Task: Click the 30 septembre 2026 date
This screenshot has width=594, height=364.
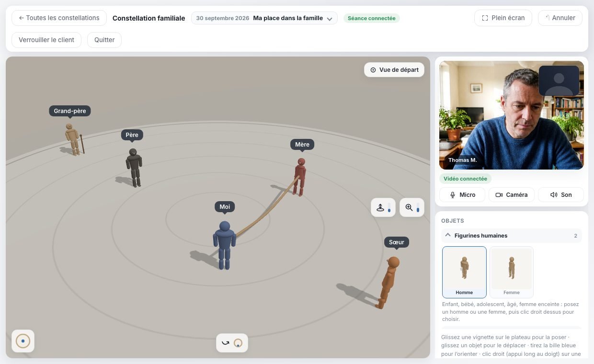Action: pyautogui.click(x=223, y=18)
